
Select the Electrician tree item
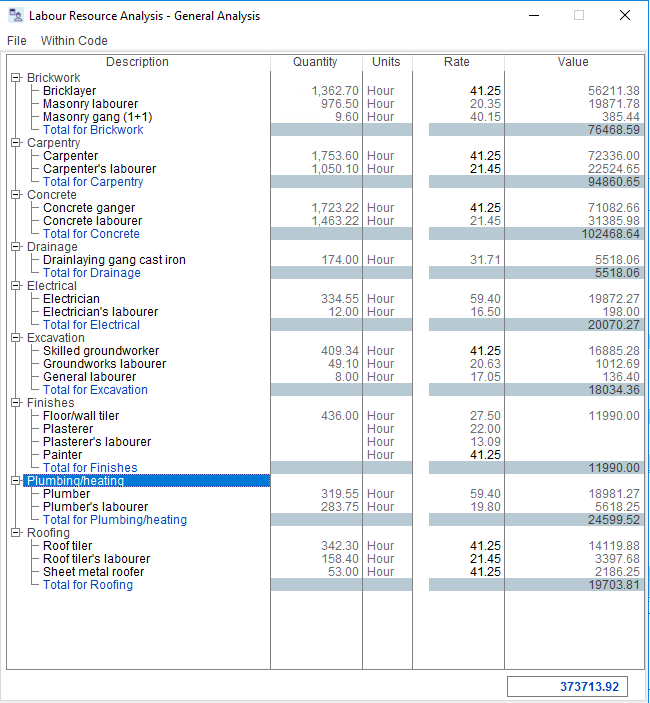point(71,299)
